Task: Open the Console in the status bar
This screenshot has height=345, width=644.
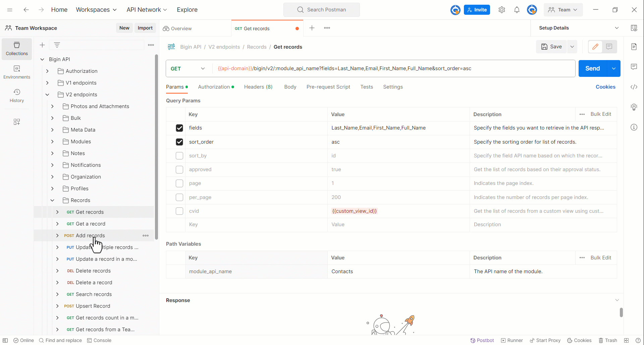Action: click(99, 340)
